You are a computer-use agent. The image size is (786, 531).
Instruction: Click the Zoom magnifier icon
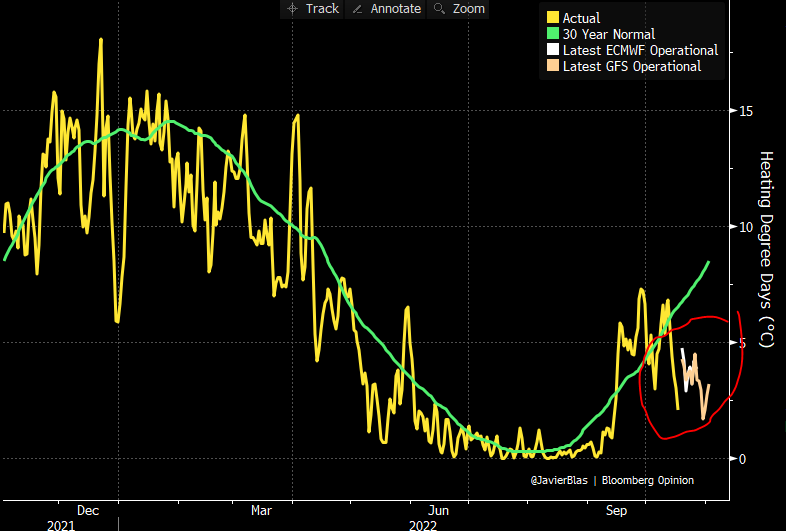(x=439, y=9)
